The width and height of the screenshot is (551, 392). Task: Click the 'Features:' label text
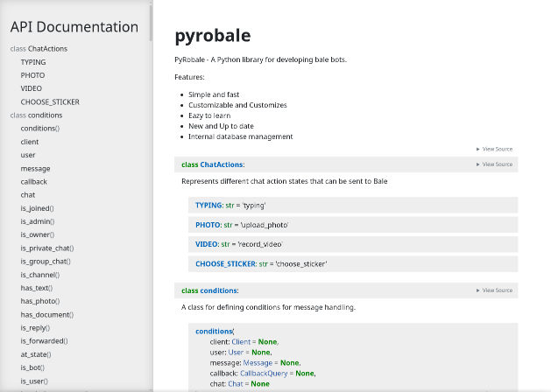(x=189, y=77)
